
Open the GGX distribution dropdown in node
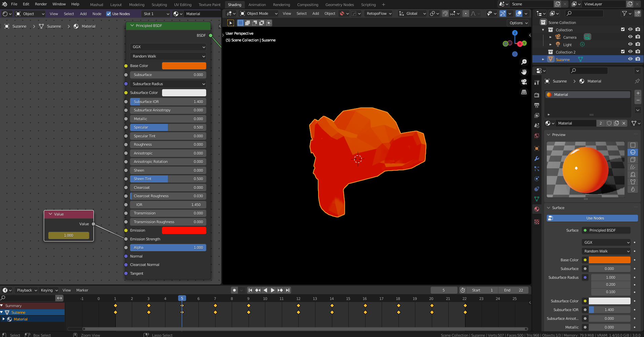[168, 47]
